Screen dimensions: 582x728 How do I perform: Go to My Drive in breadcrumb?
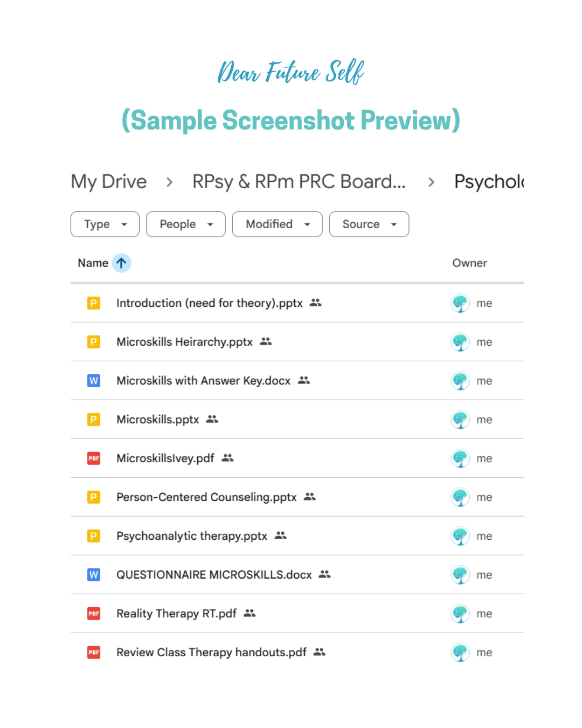coord(109,182)
